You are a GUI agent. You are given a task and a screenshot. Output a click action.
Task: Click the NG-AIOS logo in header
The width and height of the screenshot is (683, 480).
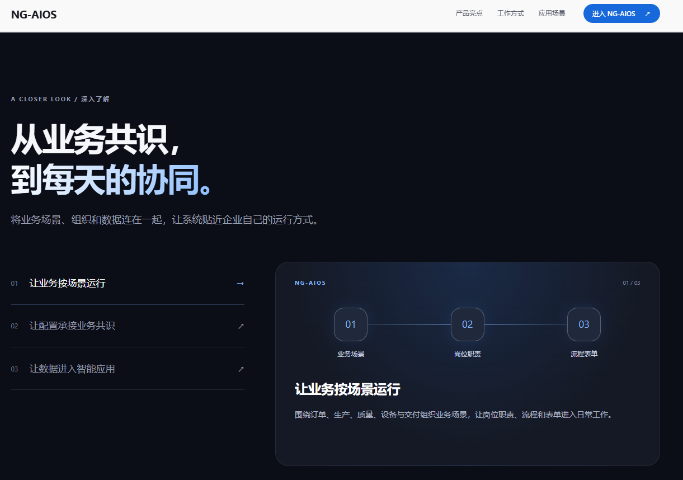[x=34, y=14]
